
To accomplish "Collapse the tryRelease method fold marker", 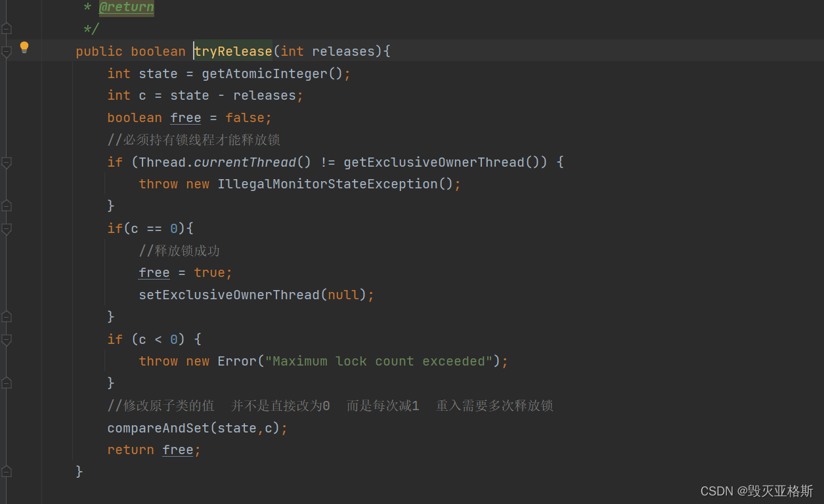I will 7,51.
